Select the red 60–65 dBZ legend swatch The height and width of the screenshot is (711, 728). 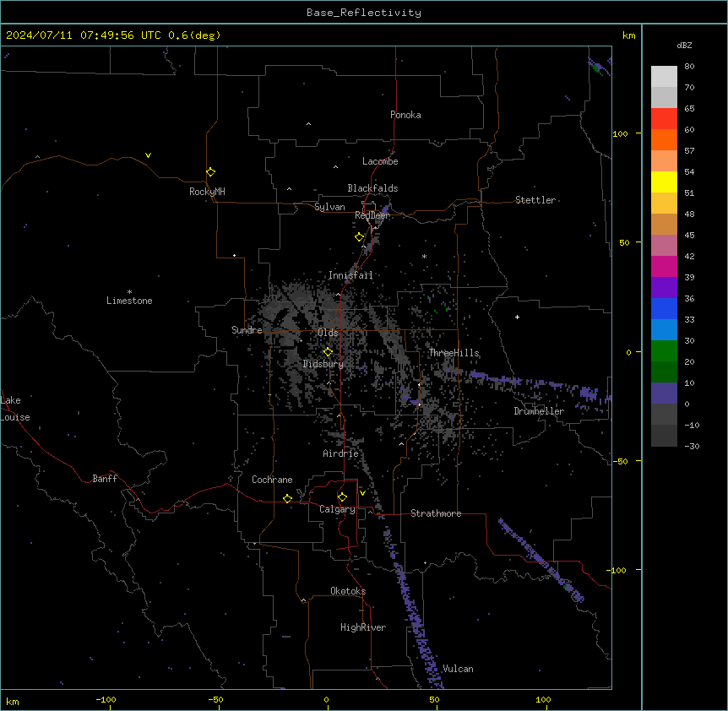[664, 119]
